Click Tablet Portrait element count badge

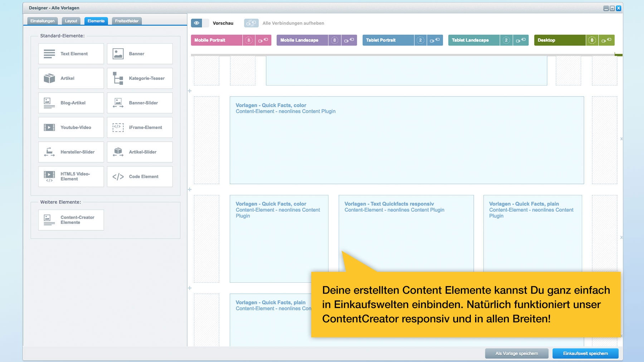click(421, 40)
